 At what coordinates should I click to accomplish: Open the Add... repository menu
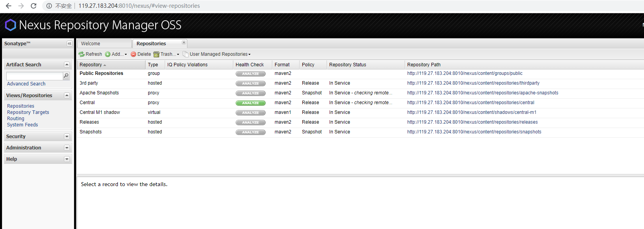click(116, 54)
